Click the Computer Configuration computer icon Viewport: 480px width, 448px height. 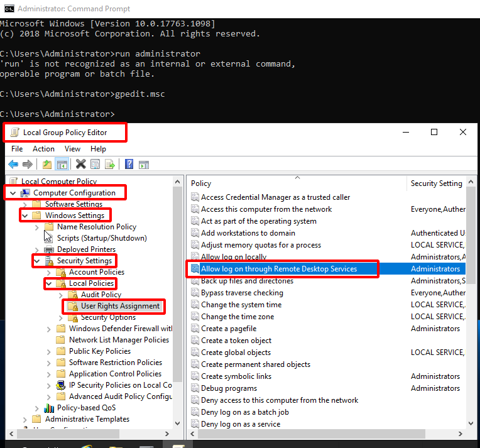[x=25, y=193]
